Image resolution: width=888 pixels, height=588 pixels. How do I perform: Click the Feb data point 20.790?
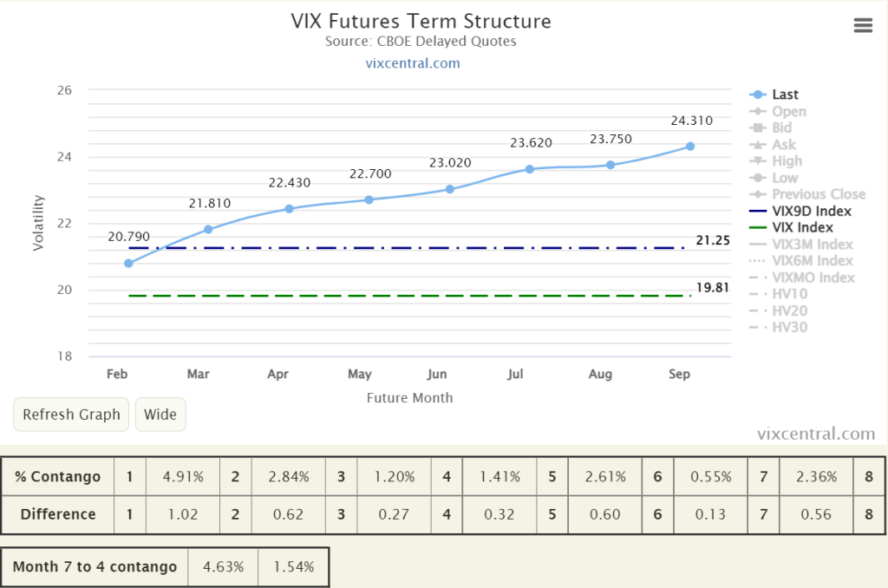128,264
